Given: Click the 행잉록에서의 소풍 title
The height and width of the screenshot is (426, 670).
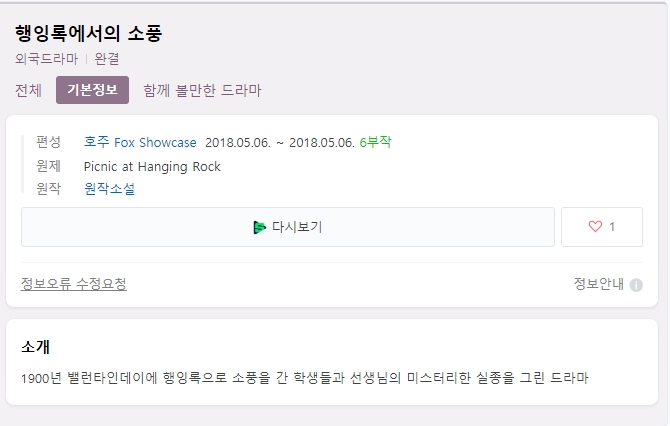Looking at the screenshot, I should click(x=88, y=33).
